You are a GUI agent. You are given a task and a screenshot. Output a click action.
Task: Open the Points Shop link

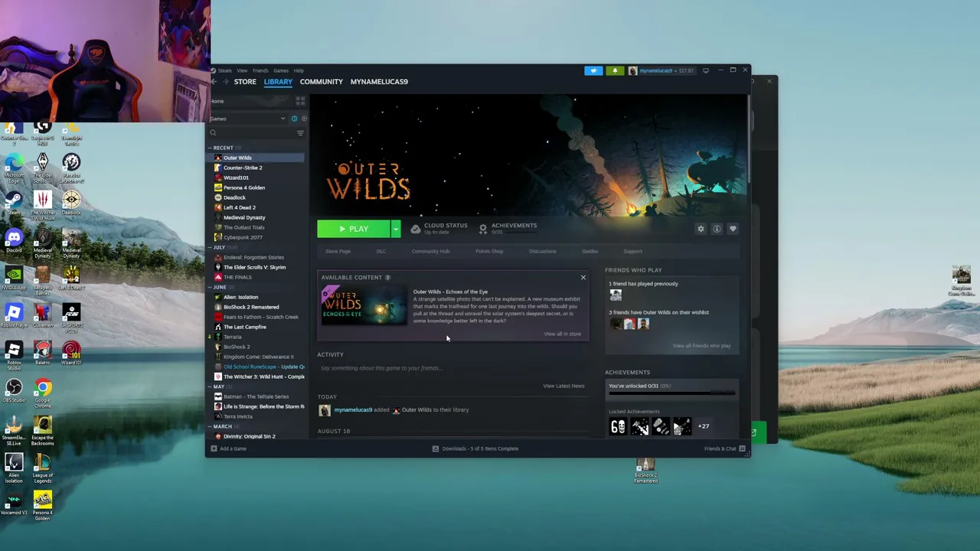[x=489, y=251]
